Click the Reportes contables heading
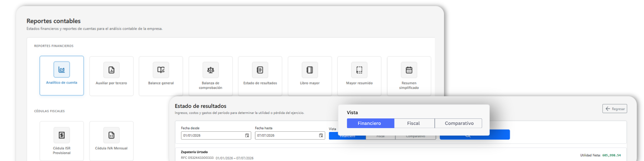The height and width of the screenshot is (161, 644). click(54, 21)
